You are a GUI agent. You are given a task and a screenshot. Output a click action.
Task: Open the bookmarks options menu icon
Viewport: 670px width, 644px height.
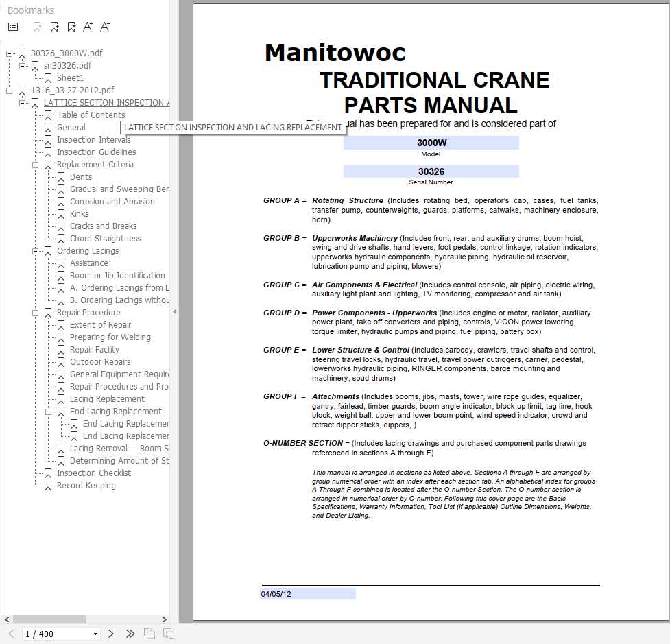coord(13,27)
